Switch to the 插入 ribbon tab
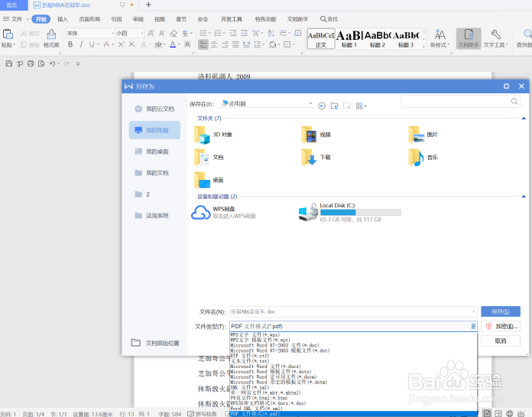 coord(63,19)
